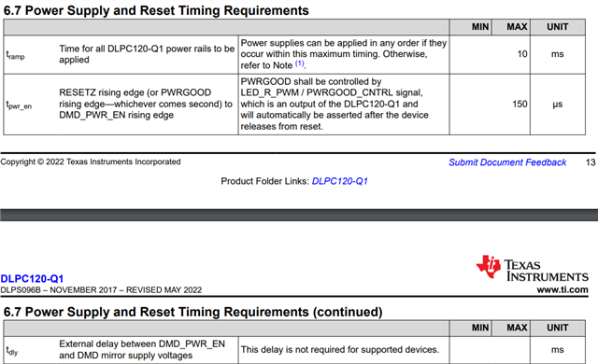This screenshot has width=598, height=364.
Task: Select the MAX value 150
Action: coord(520,104)
